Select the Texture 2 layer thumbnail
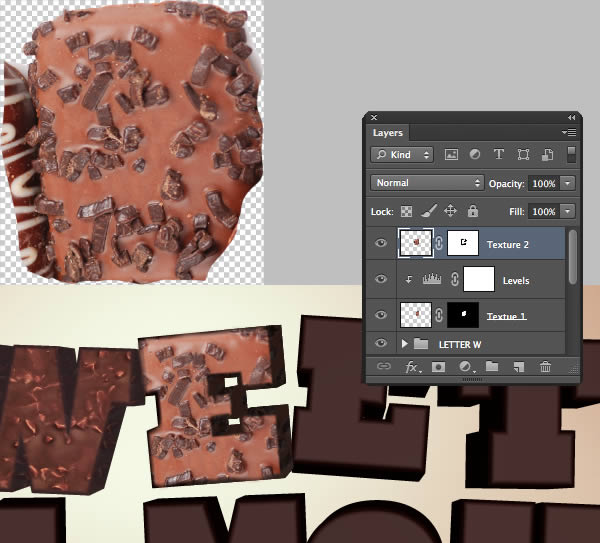 point(416,243)
